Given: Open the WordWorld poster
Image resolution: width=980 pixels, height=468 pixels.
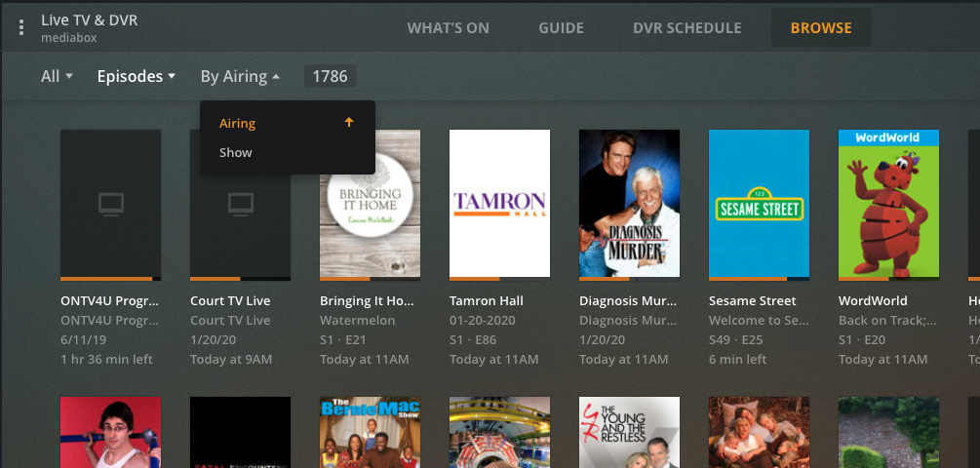Looking at the screenshot, I should [x=888, y=203].
